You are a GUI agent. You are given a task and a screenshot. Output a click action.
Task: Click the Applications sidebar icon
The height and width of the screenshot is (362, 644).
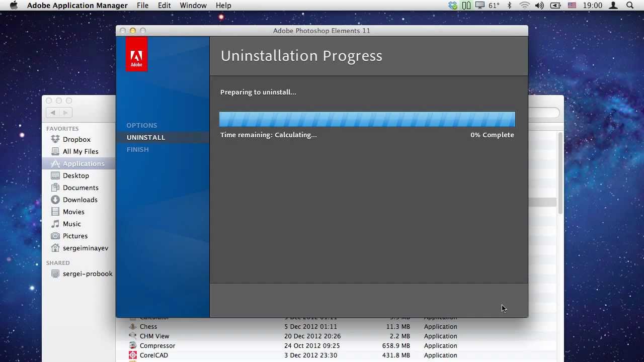point(55,163)
